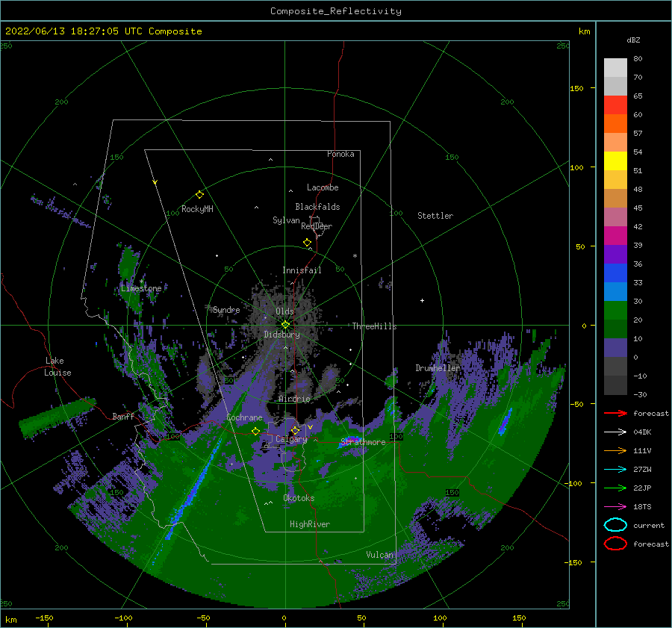Pick the royal blue swatch in dBZ legend
This screenshot has width=672, height=628.
[x=615, y=273]
